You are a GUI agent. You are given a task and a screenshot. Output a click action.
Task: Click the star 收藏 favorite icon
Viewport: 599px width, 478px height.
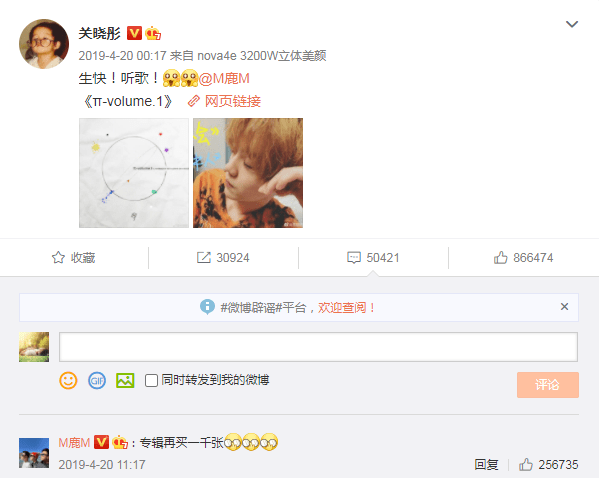point(58,258)
